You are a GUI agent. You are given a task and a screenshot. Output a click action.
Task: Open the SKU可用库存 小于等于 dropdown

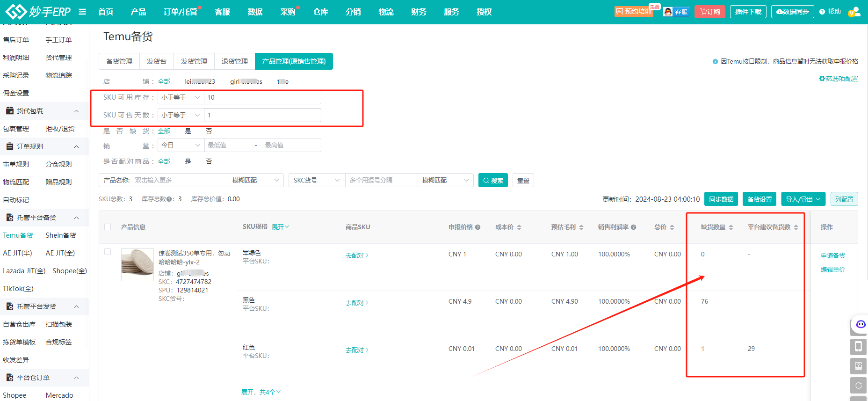point(181,97)
